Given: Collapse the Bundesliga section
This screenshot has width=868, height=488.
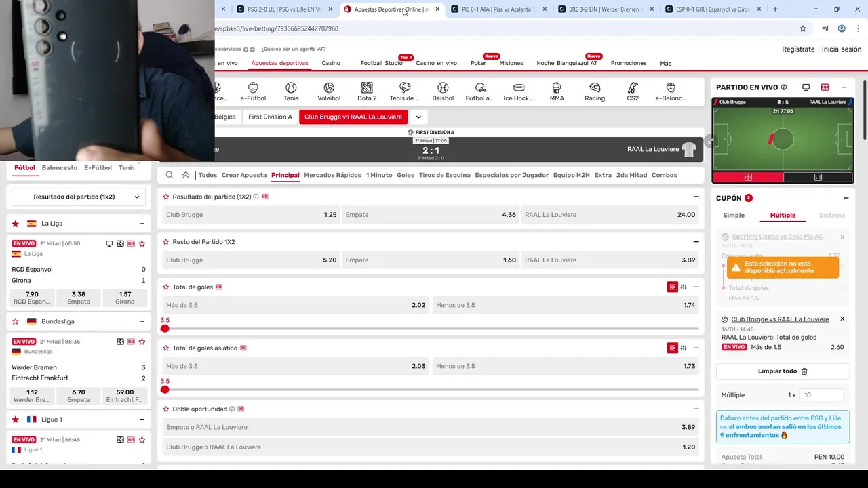Looking at the screenshot, I should 142,321.
